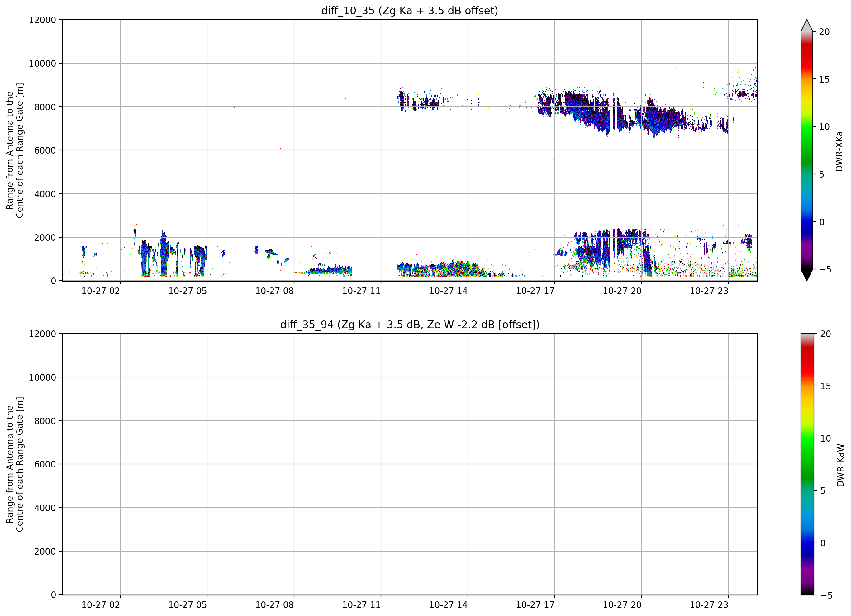Click the black lower extend arrow on DWR-XKa colorbar
The height and width of the screenshot is (616, 851).
(807, 275)
